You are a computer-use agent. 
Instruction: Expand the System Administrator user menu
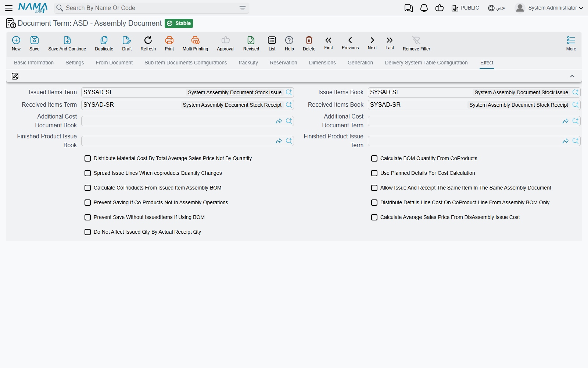tap(549, 8)
